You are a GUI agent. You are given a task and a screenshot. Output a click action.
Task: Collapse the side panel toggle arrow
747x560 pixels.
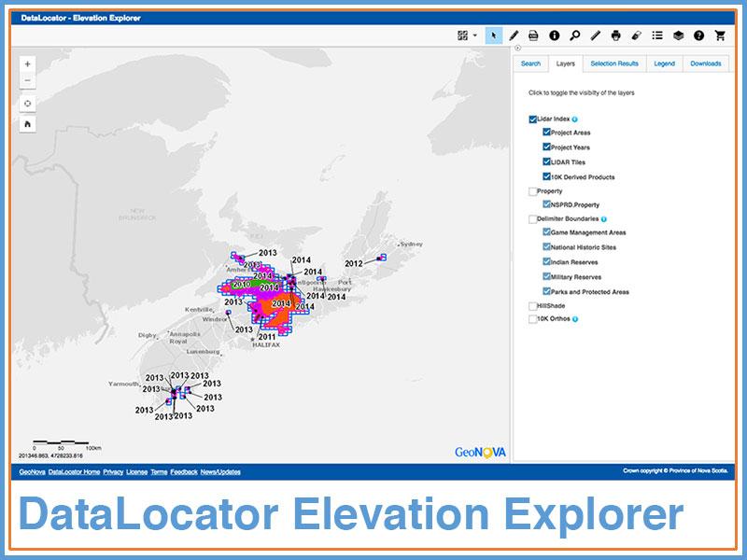click(x=518, y=49)
